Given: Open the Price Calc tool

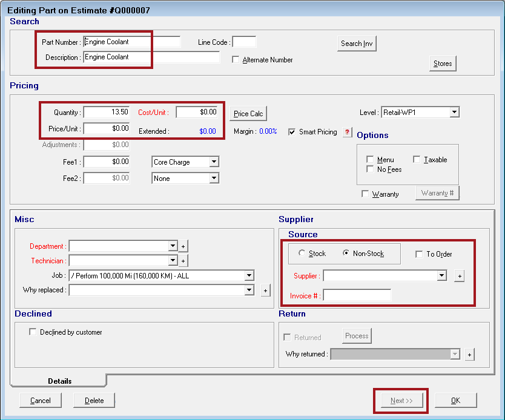Looking at the screenshot, I should 248,113.
